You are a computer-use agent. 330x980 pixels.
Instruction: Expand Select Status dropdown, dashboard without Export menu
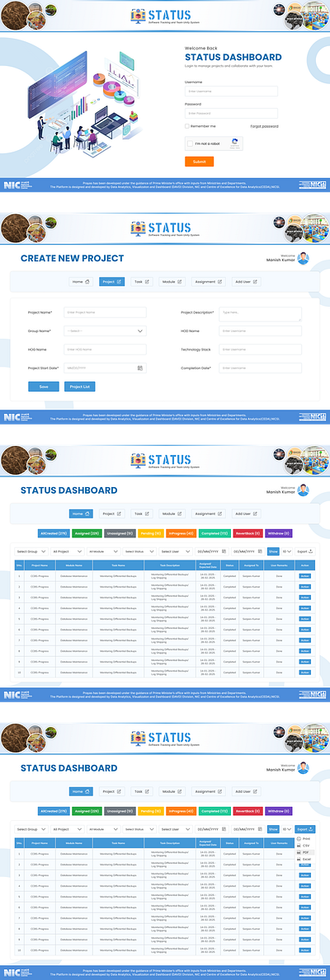point(139,551)
